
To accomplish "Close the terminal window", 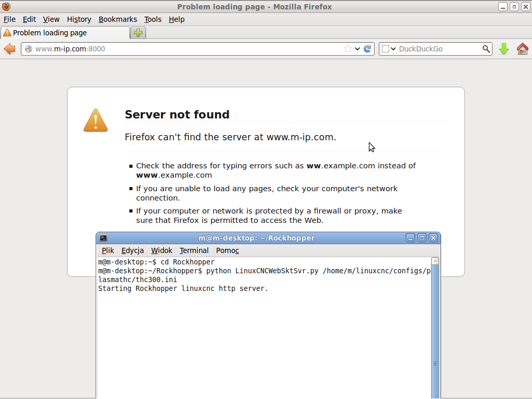I will 433,238.
